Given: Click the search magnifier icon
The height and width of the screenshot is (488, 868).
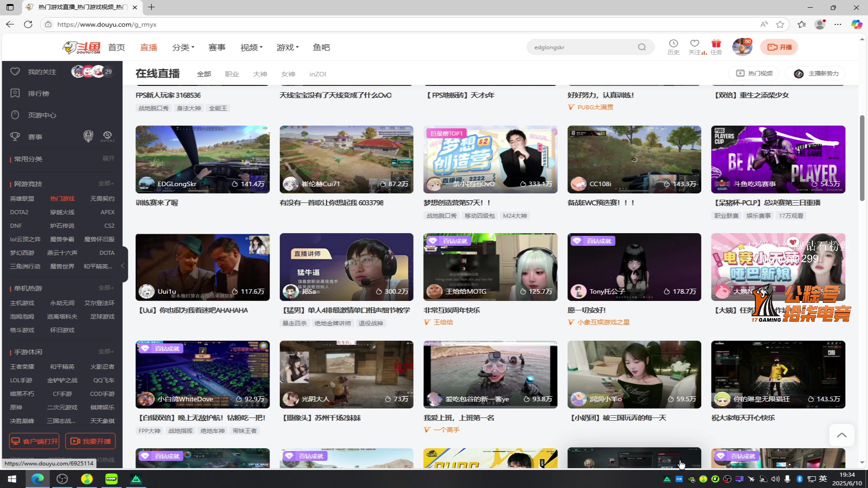Looking at the screenshot, I should pyautogui.click(x=642, y=47).
